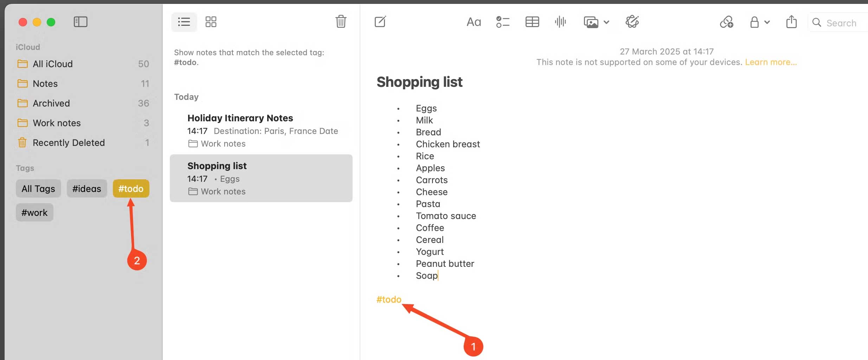This screenshot has height=360, width=868.
Task: Switch to list view
Action: click(x=184, y=21)
